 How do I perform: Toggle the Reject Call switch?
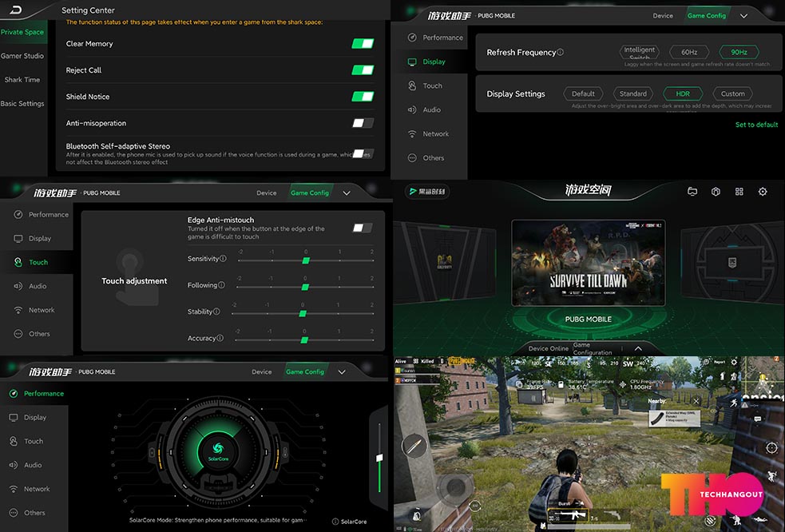pyautogui.click(x=363, y=70)
